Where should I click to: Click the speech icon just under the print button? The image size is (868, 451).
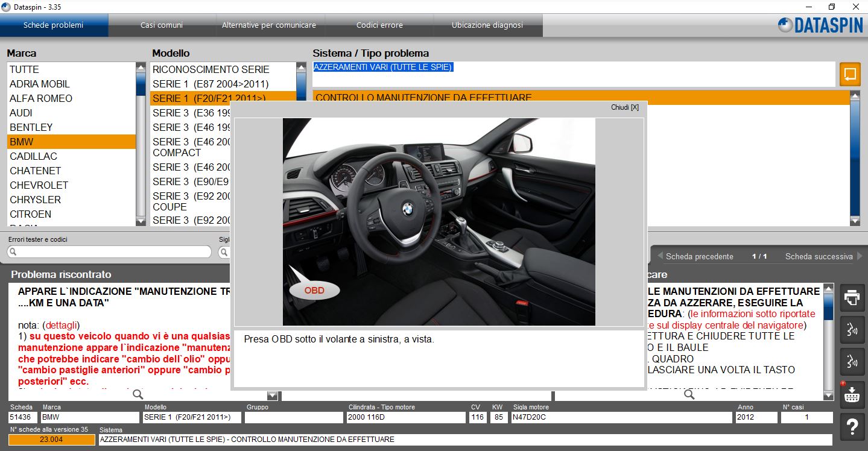tap(852, 329)
